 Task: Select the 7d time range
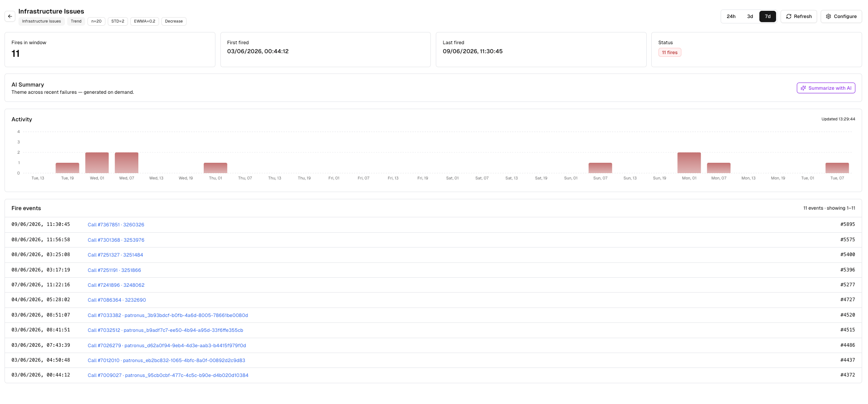click(767, 17)
